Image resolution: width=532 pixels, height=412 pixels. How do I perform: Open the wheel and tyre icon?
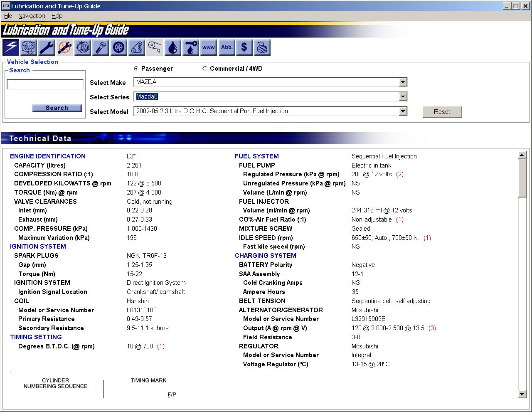[x=119, y=47]
